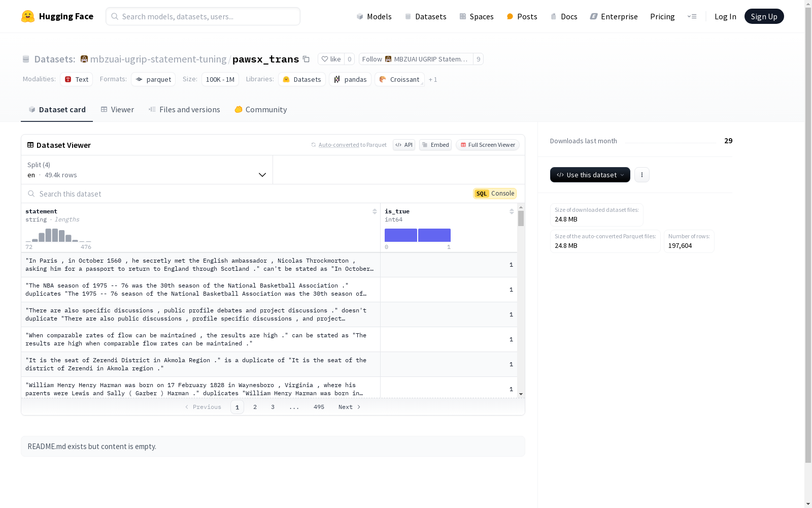Jump to page 495
Image resolution: width=812 pixels, height=508 pixels.
tap(319, 407)
